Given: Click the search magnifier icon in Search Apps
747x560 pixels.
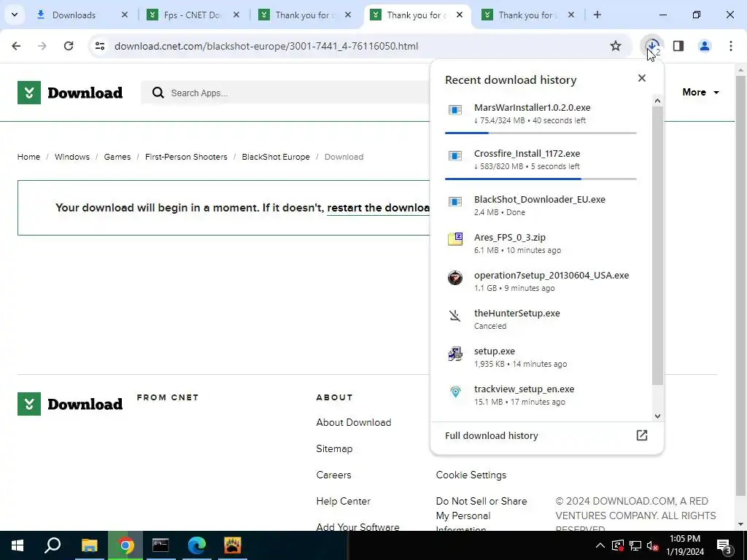Looking at the screenshot, I should (x=158, y=93).
